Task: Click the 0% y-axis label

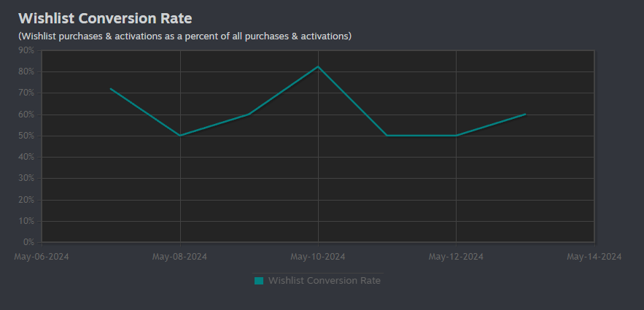Action: 28,242
